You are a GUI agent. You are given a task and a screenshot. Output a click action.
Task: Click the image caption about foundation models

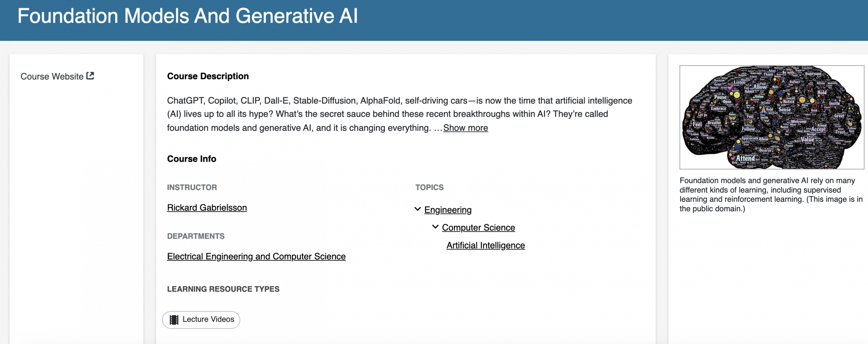tap(771, 194)
